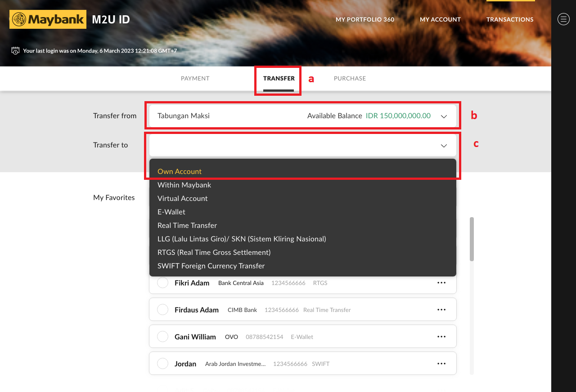The width and height of the screenshot is (576, 392).
Task: Click the My Favorites heading
Action: pyautogui.click(x=114, y=197)
